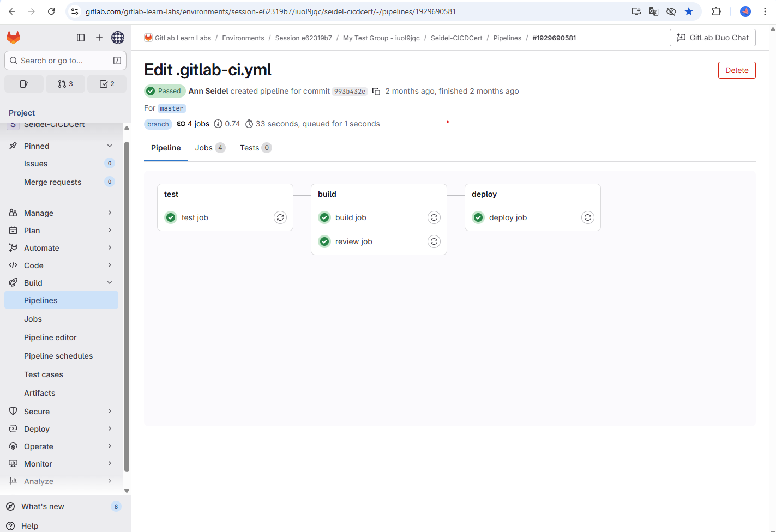Open GitLab Duo Chat
Screen dimensions: 776x532
coord(712,38)
